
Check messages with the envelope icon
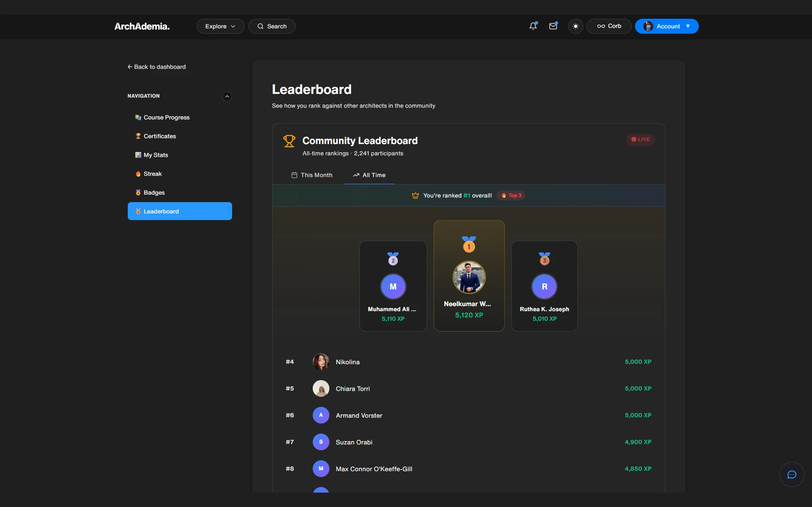point(553,26)
